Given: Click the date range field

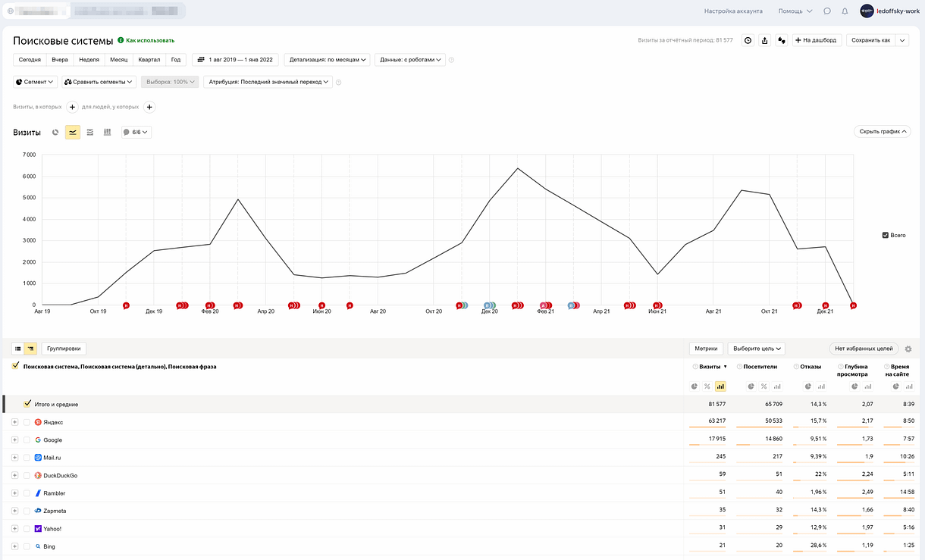Looking at the screenshot, I should tap(235, 60).
